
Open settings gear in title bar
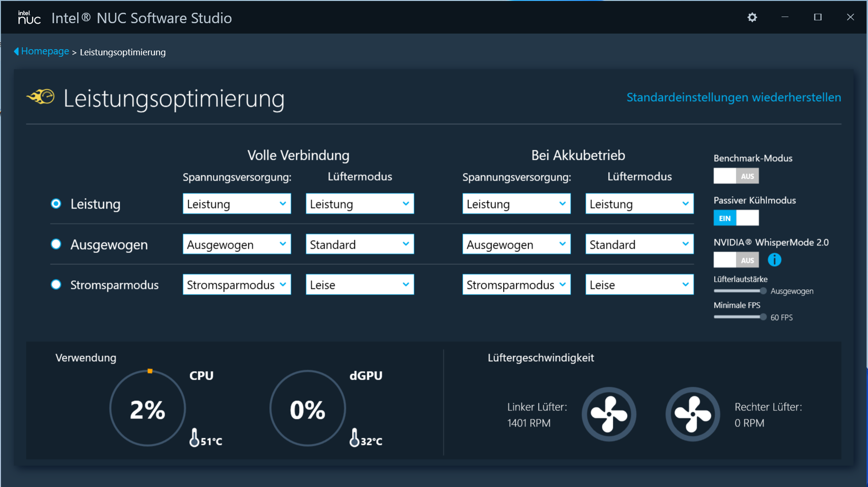coord(752,17)
